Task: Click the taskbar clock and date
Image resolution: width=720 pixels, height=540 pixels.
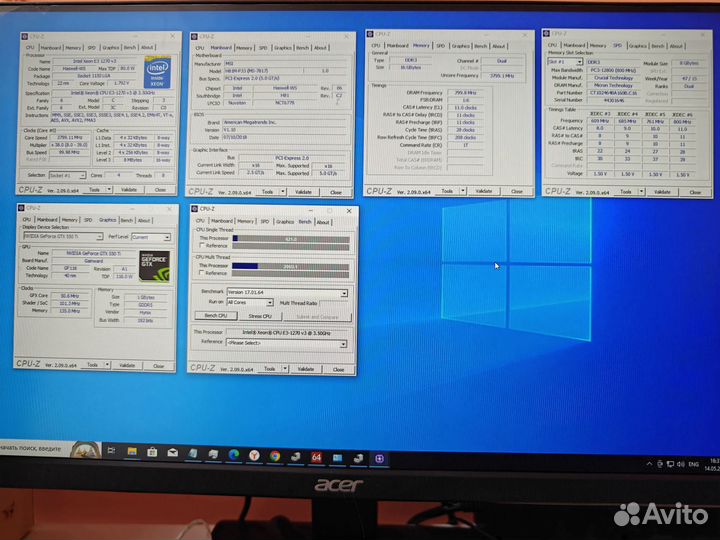Action: coord(713,464)
